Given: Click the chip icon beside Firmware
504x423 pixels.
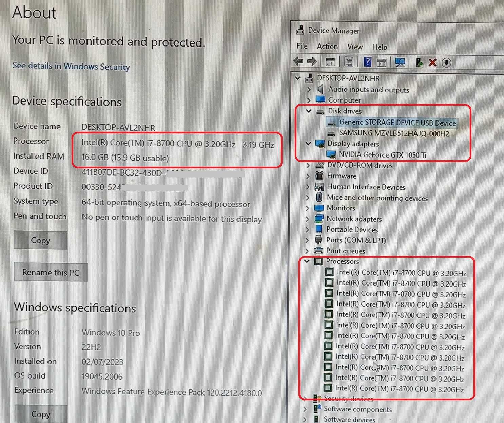Looking at the screenshot, I should pyautogui.click(x=319, y=176).
